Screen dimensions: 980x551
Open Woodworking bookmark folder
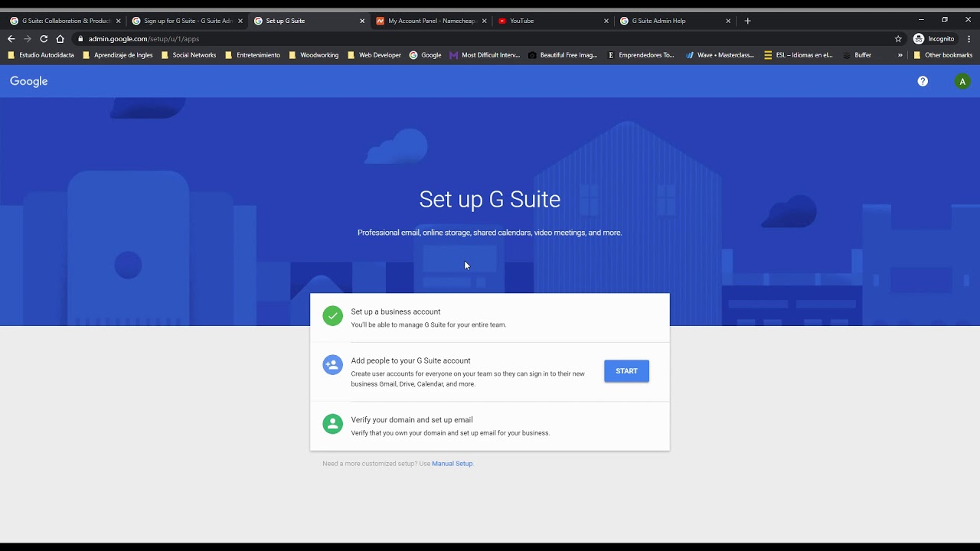click(313, 55)
